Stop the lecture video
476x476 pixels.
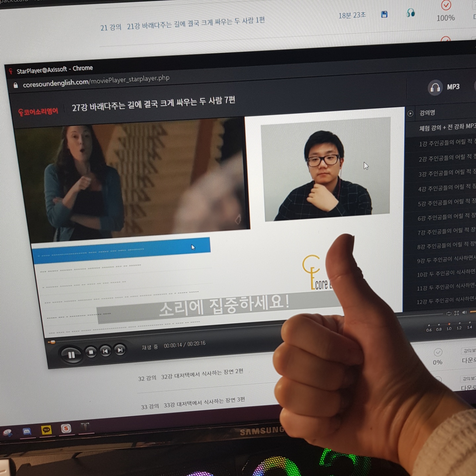(x=91, y=352)
